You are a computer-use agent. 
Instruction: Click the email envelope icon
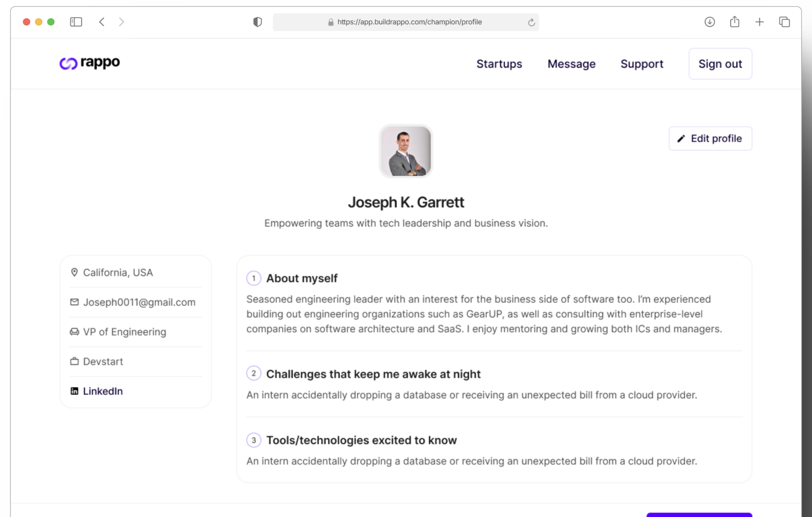click(x=74, y=302)
